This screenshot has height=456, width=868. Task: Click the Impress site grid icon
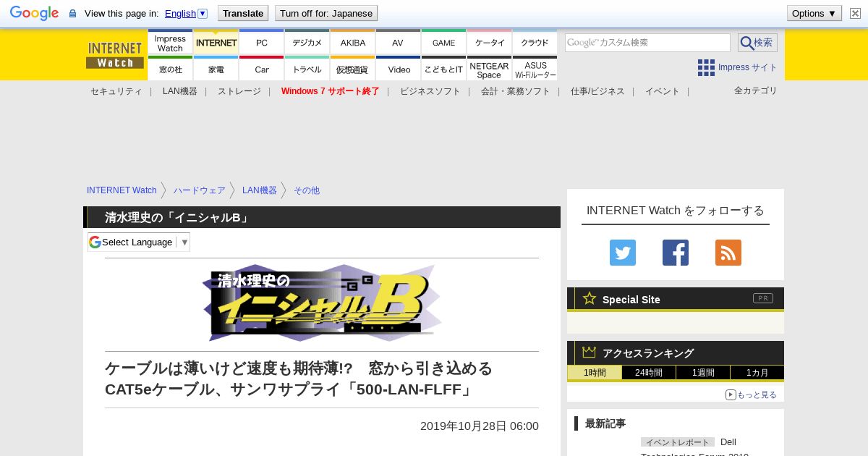(x=706, y=67)
